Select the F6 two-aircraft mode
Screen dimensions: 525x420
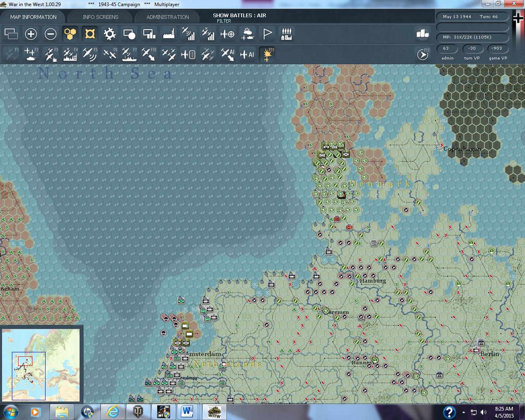[x=110, y=54]
